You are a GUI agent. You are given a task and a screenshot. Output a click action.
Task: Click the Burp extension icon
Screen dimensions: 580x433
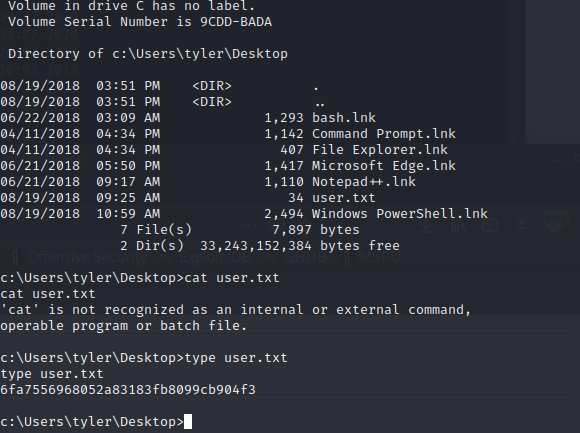click(554, 221)
